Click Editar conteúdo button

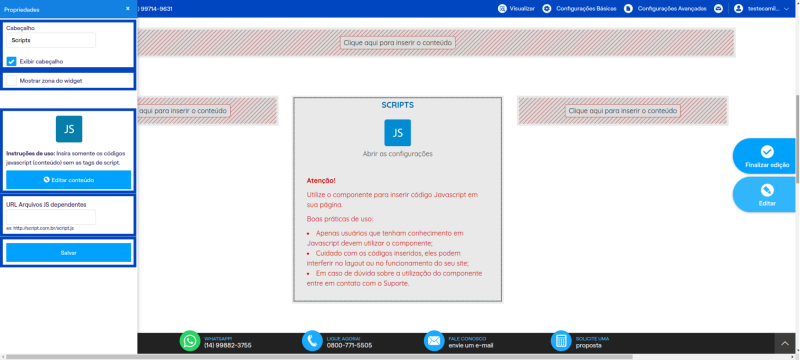coord(68,180)
